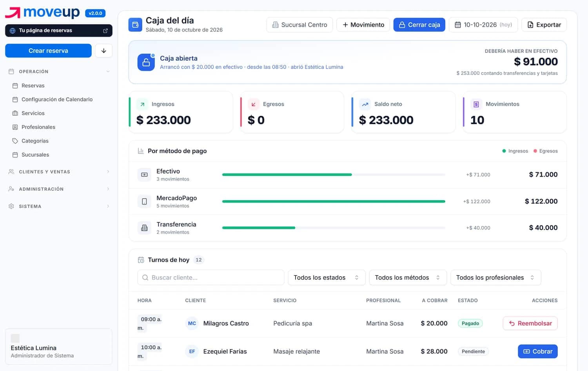This screenshot has height=371, width=588.
Task: Click the moveup logo
Action: [x=42, y=13]
